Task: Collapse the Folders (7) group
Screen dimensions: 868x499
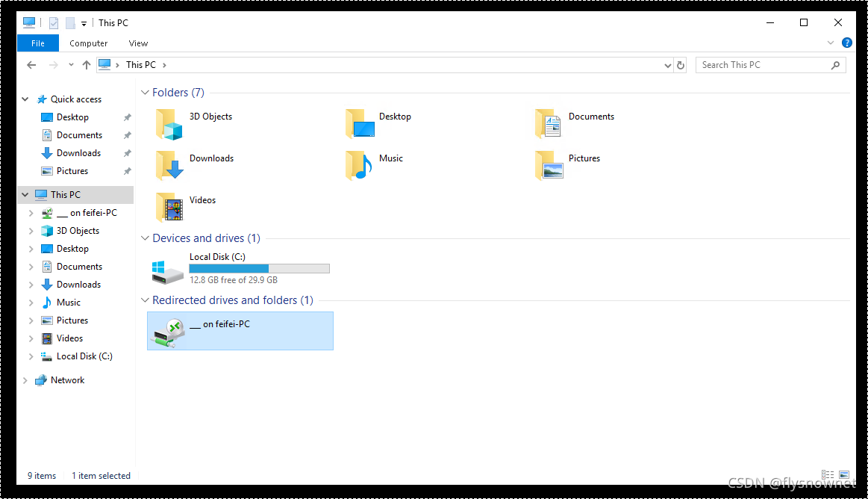Action: (145, 93)
